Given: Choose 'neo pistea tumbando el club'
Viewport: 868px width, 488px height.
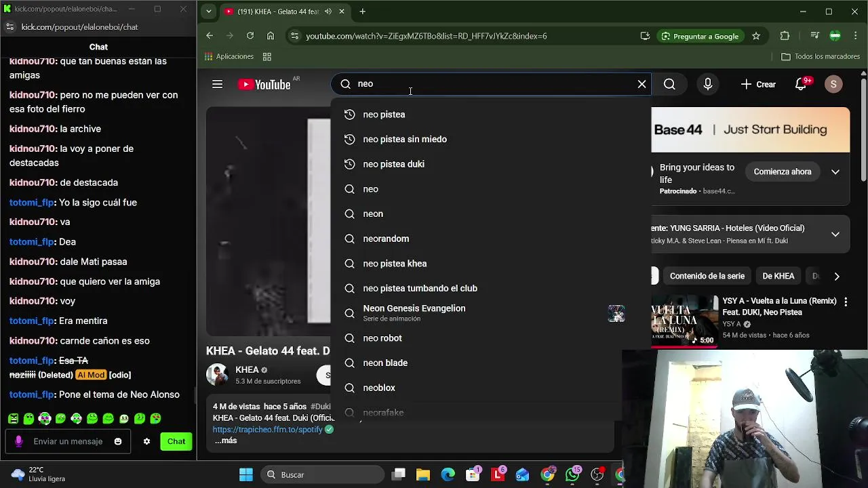Looking at the screenshot, I should 491,288.
